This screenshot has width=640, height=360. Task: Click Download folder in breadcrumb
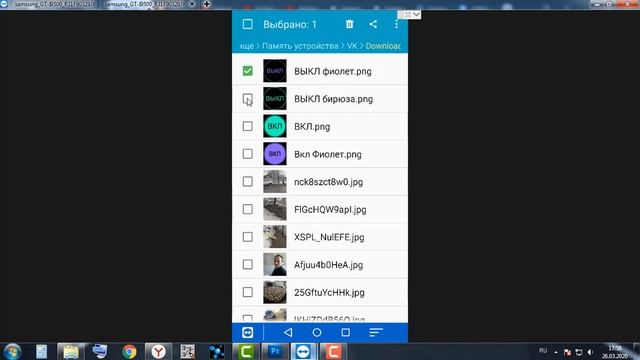383,46
